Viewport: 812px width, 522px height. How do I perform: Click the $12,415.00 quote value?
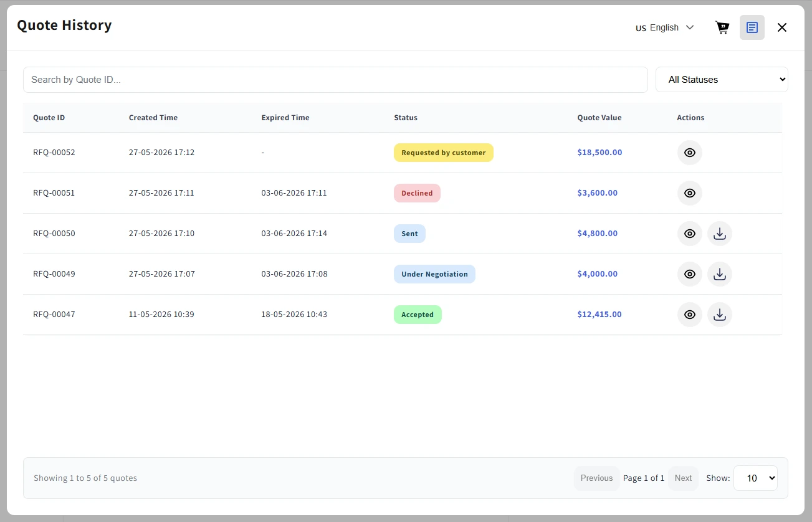tap(599, 315)
